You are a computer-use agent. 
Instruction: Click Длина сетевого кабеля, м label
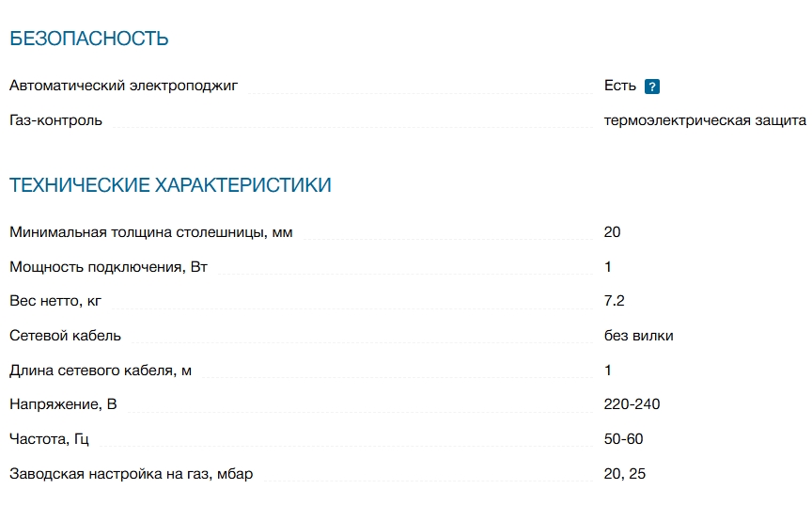[101, 371]
